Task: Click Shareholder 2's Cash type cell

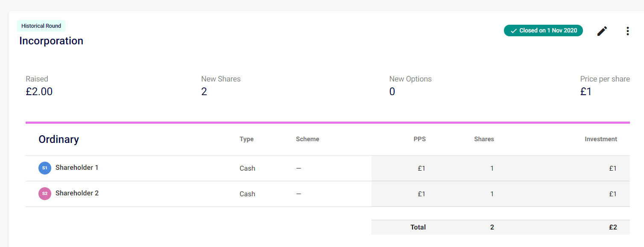Action: click(x=247, y=194)
